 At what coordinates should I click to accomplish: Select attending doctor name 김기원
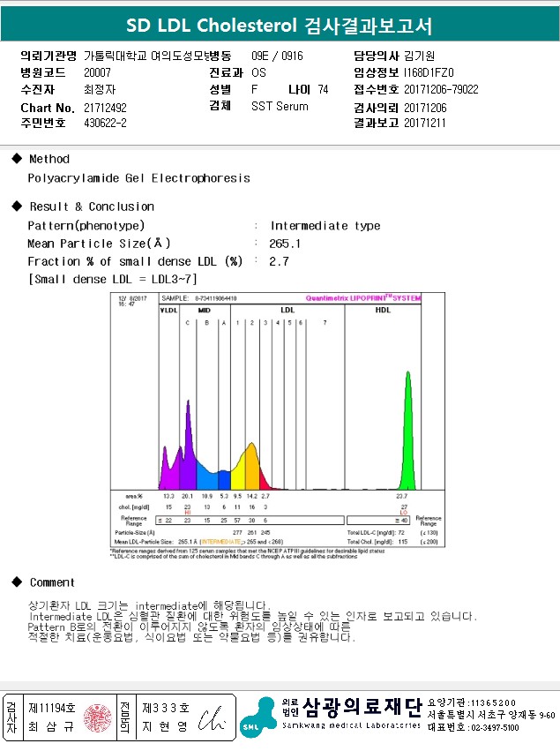419,56
